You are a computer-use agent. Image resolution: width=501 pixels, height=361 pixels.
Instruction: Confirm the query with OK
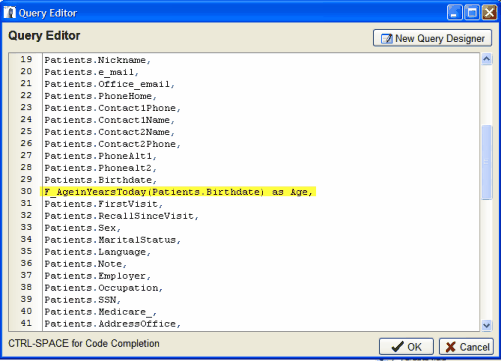[x=406, y=347]
